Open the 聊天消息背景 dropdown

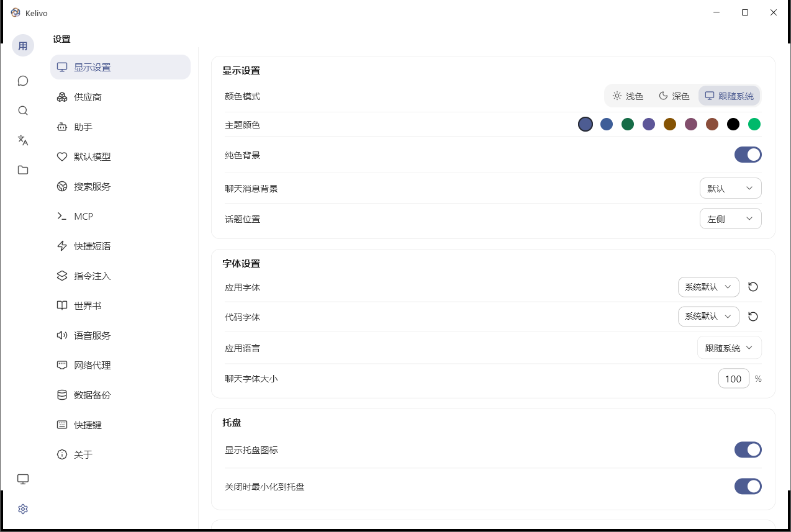pyautogui.click(x=730, y=187)
